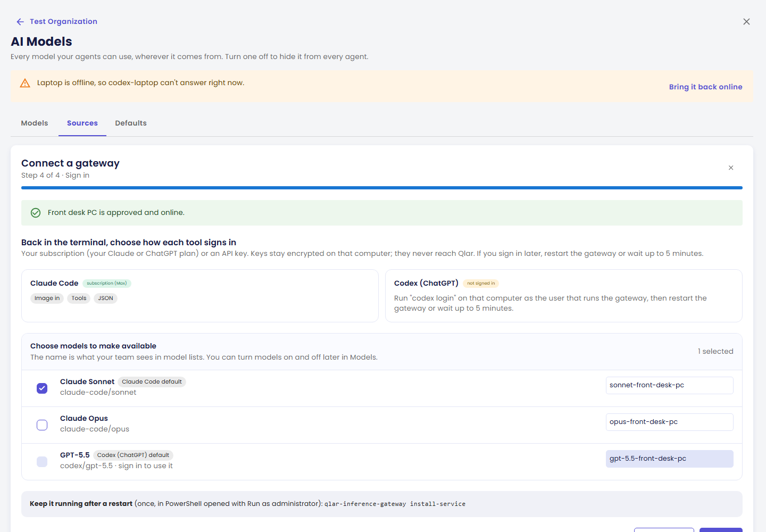
Task: Click the "Tools" capability tag
Action: pos(79,298)
